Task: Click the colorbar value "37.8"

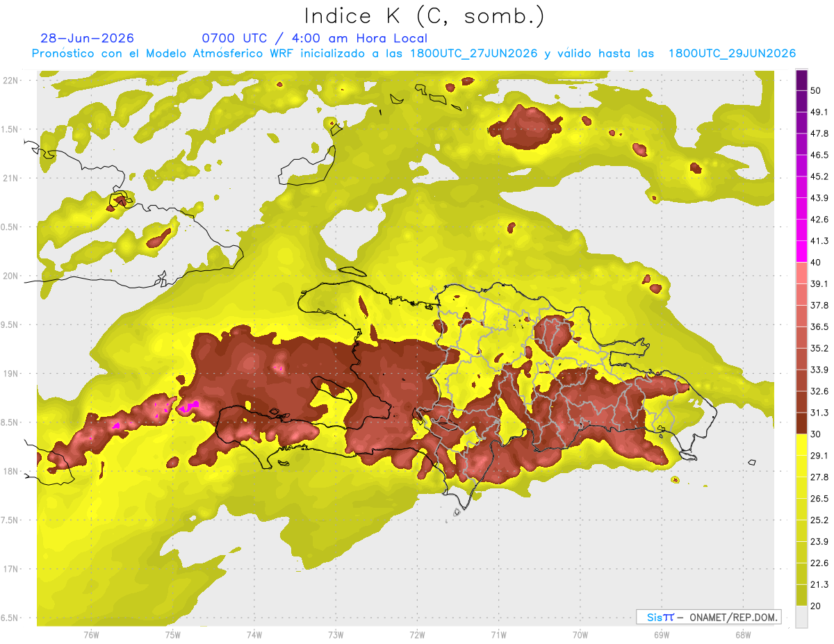Action: click(820, 306)
